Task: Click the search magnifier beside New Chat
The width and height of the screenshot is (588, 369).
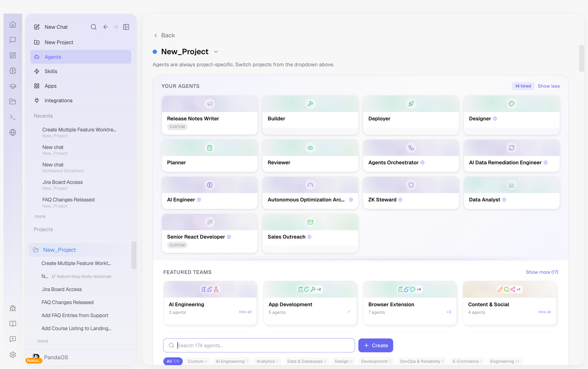Action: coord(93,27)
